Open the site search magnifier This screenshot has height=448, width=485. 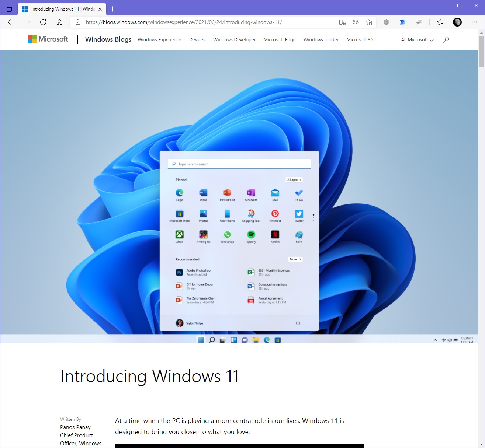[x=446, y=39]
